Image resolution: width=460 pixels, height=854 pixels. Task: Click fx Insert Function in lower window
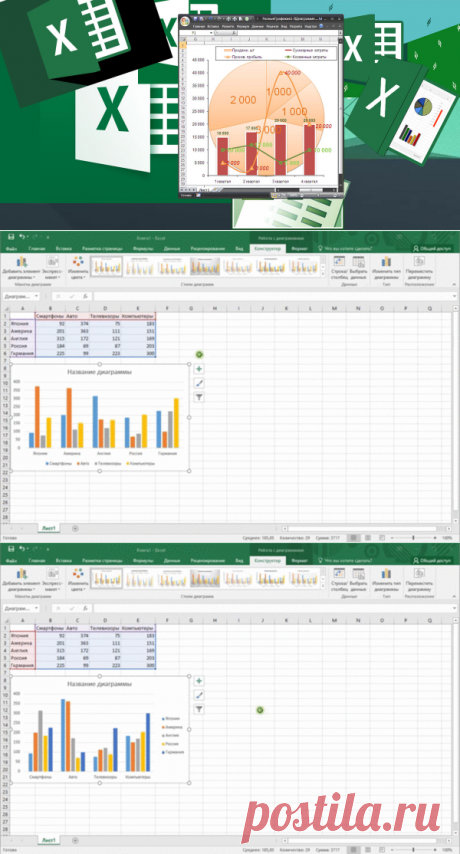point(85,608)
